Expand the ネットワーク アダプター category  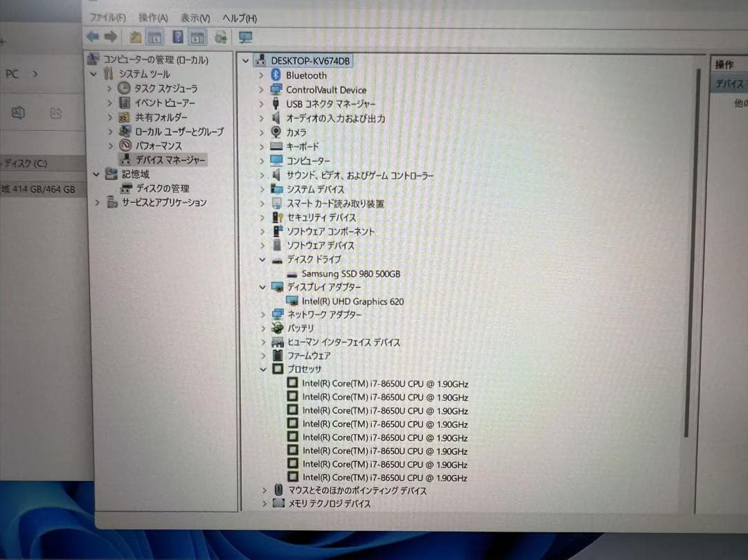(x=262, y=314)
